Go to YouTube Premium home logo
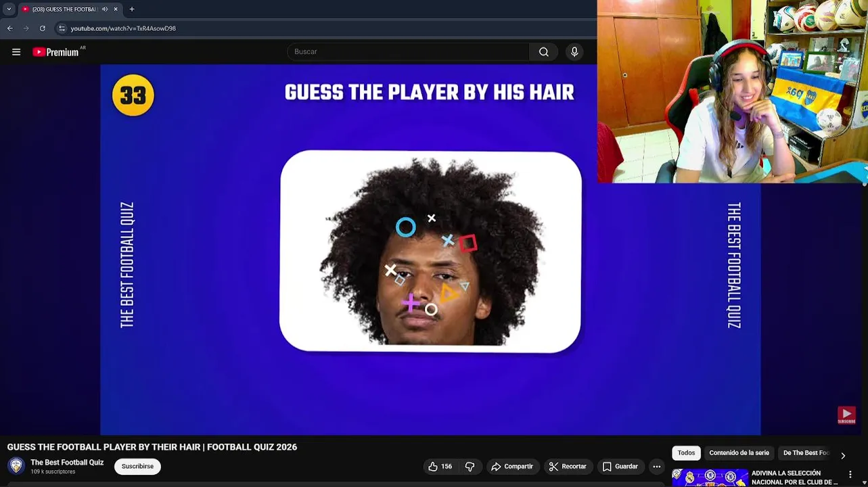868x487 pixels. (56, 52)
